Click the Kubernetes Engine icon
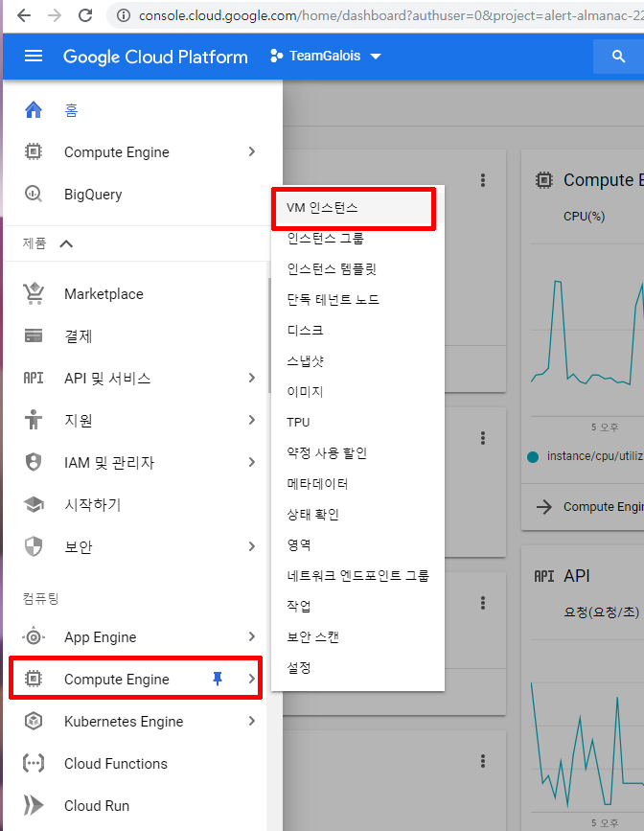644x831 pixels. (34, 721)
